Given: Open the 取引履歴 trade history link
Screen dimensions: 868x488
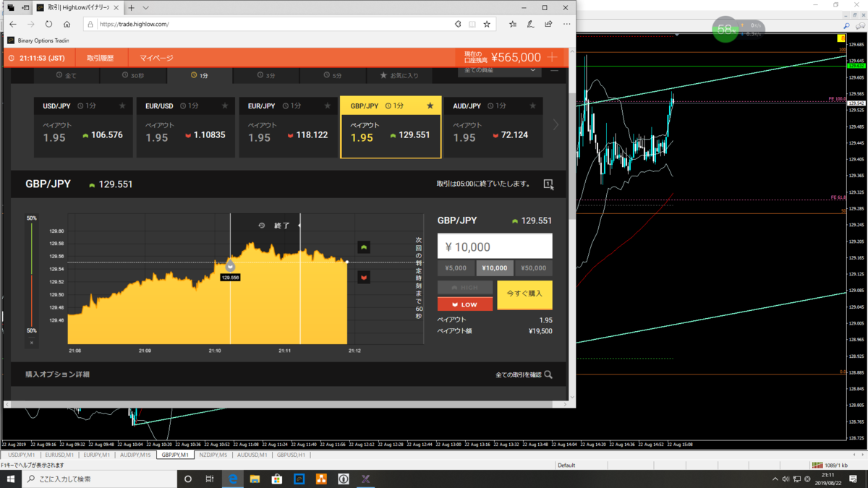Looking at the screenshot, I should click(101, 58).
